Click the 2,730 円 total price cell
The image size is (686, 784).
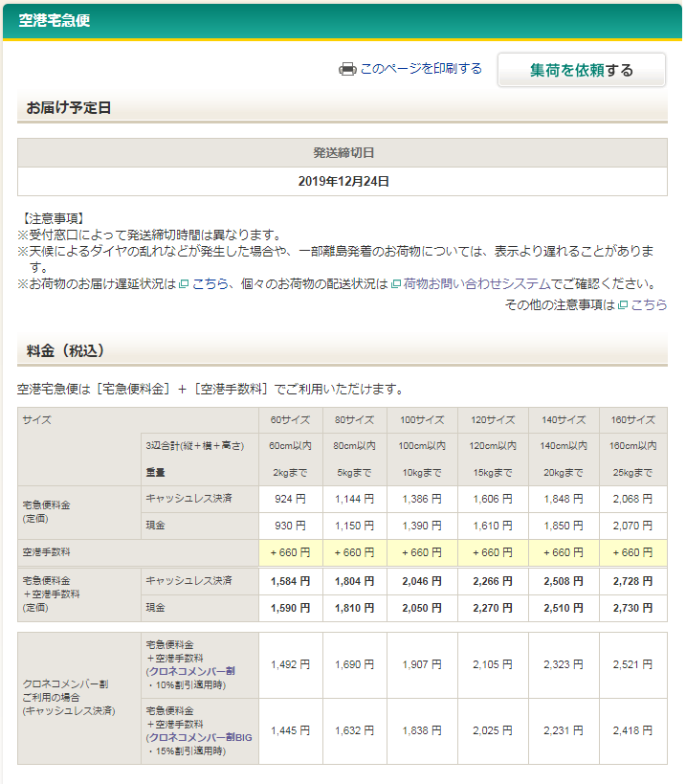(633, 608)
